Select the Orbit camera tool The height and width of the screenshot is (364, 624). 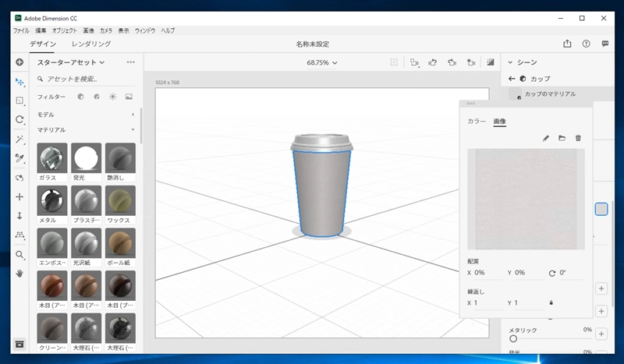coord(19,178)
